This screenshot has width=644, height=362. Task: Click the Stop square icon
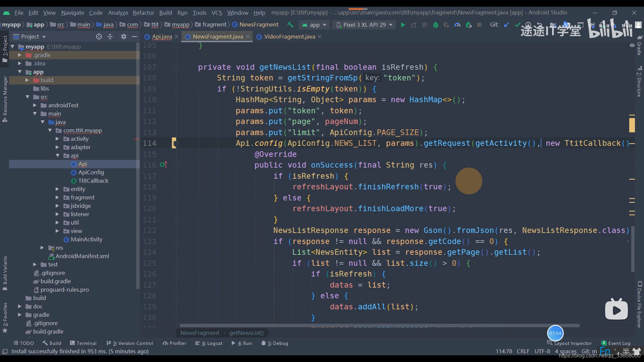pyautogui.click(x=479, y=25)
